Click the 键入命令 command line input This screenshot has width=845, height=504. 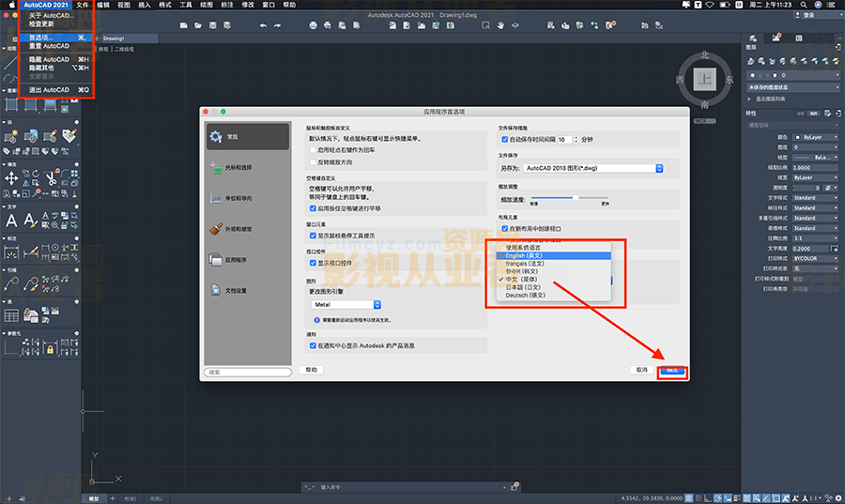tap(409, 487)
